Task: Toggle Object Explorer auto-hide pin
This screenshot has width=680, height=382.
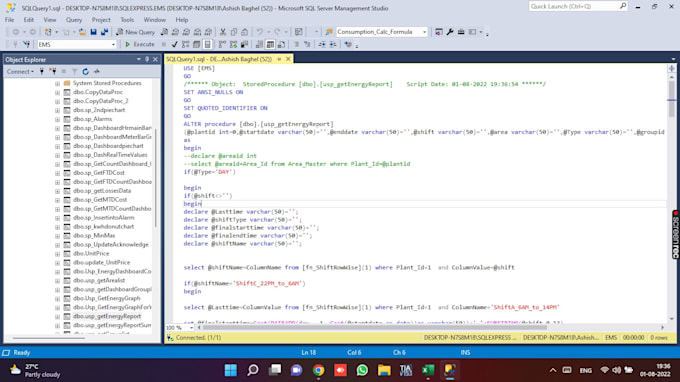Action: point(147,59)
